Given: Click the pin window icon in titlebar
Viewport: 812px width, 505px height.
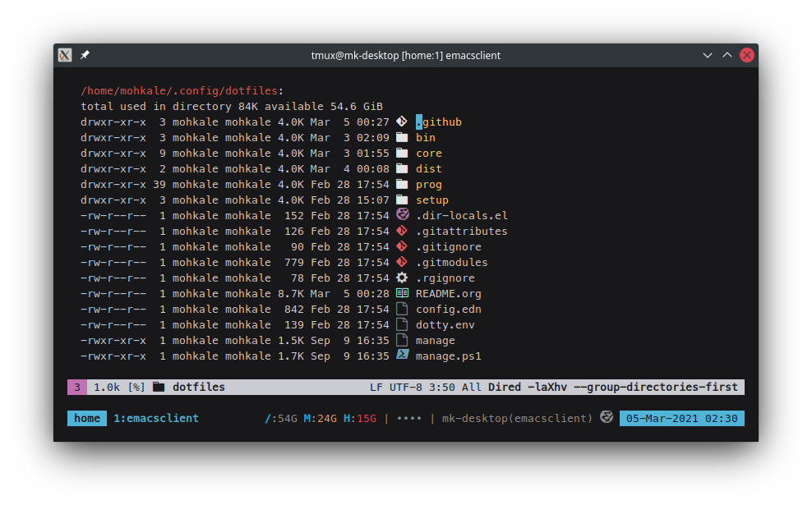Looking at the screenshot, I should click(x=85, y=55).
